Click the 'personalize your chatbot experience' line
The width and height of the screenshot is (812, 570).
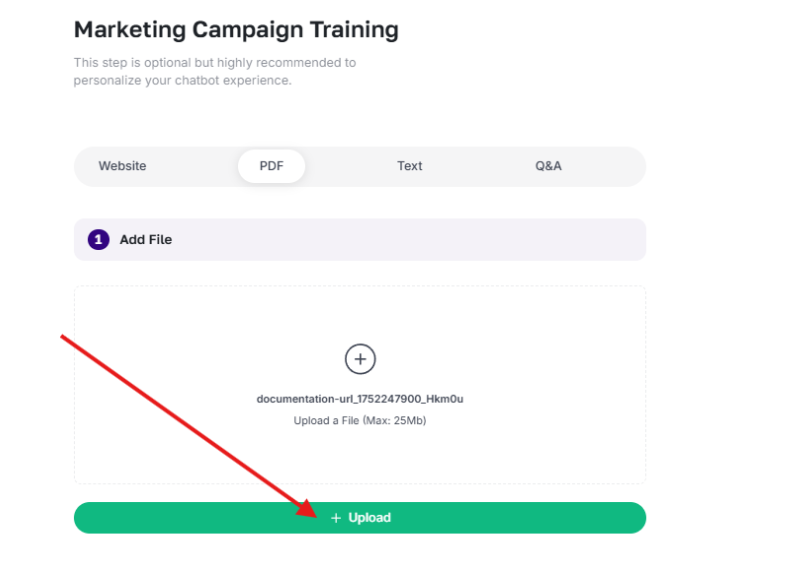pyautogui.click(x=182, y=81)
